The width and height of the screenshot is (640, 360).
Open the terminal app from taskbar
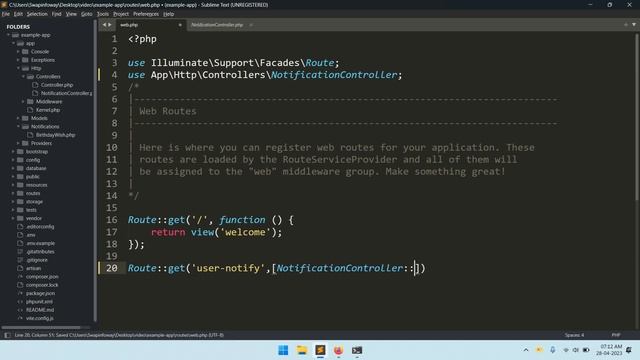357,350
